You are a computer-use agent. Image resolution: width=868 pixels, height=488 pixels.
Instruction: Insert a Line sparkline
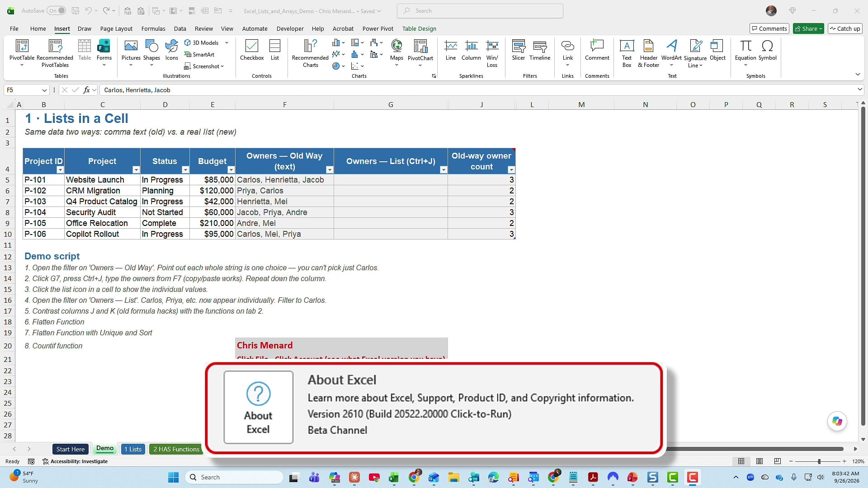(x=451, y=50)
